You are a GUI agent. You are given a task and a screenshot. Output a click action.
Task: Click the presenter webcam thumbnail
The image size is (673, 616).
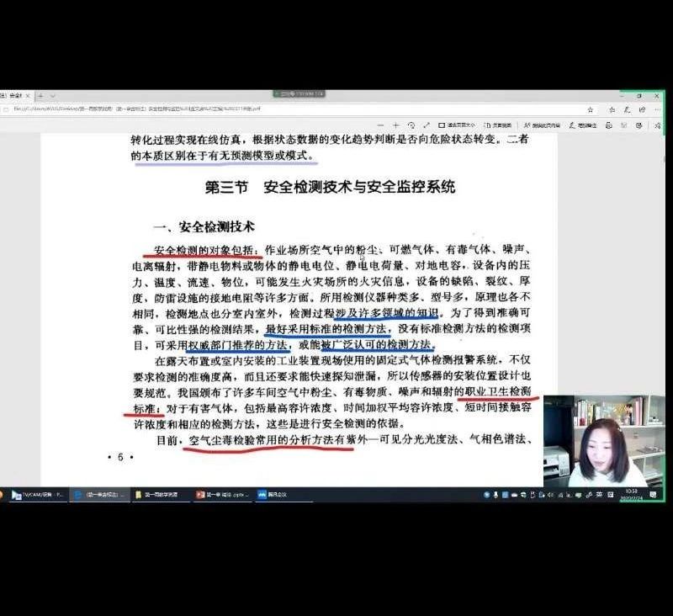point(603,441)
